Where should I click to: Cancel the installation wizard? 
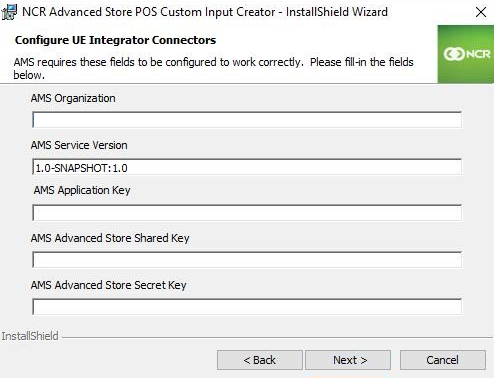443,360
